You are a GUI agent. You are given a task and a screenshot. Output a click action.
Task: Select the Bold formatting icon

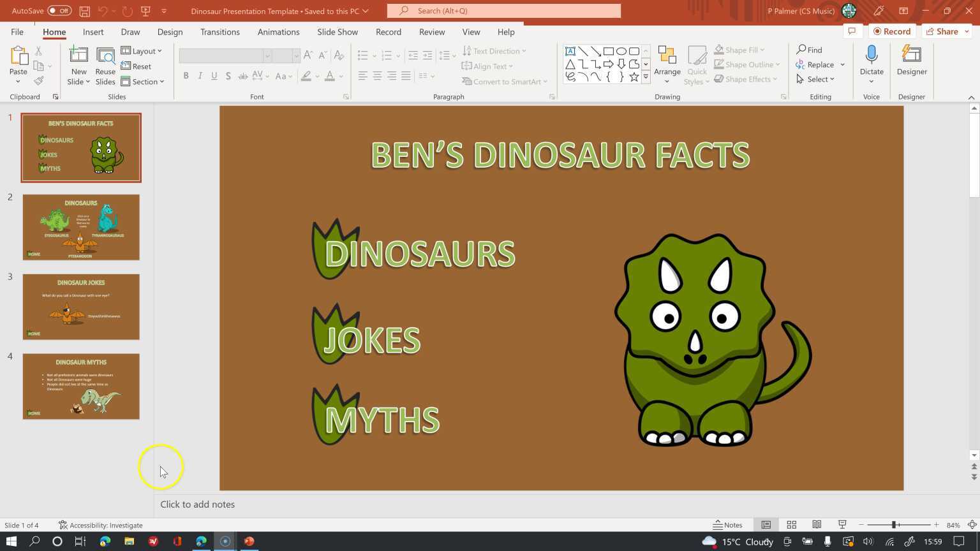[186, 76]
